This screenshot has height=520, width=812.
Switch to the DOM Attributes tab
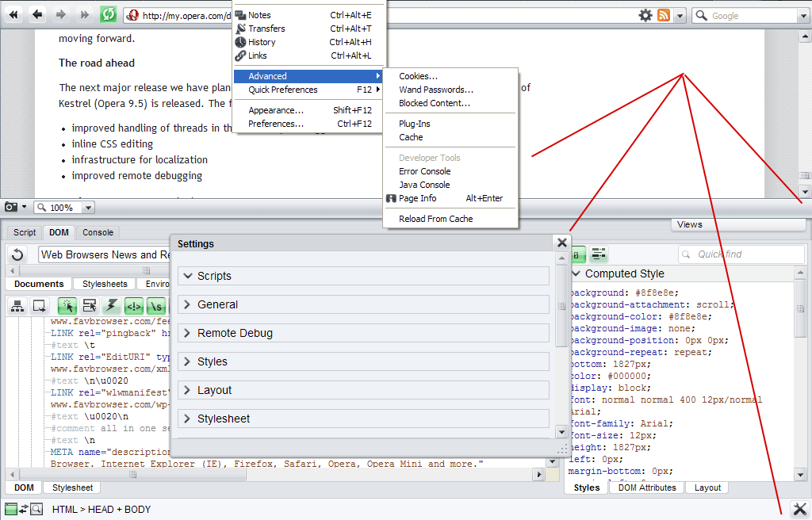(647, 487)
